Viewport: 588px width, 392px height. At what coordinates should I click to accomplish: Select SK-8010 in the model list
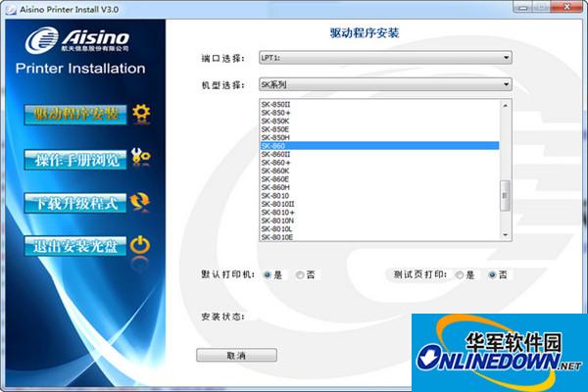pyautogui.click(x=380, y=195)
